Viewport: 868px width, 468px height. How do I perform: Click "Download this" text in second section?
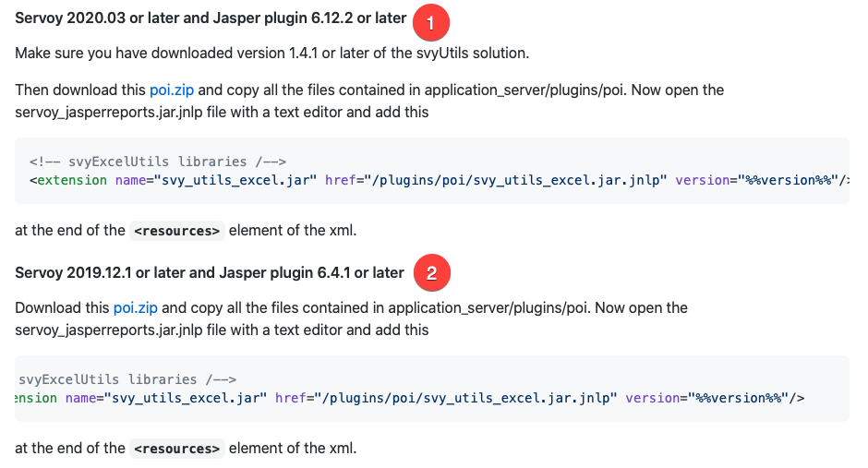point(63,308)
